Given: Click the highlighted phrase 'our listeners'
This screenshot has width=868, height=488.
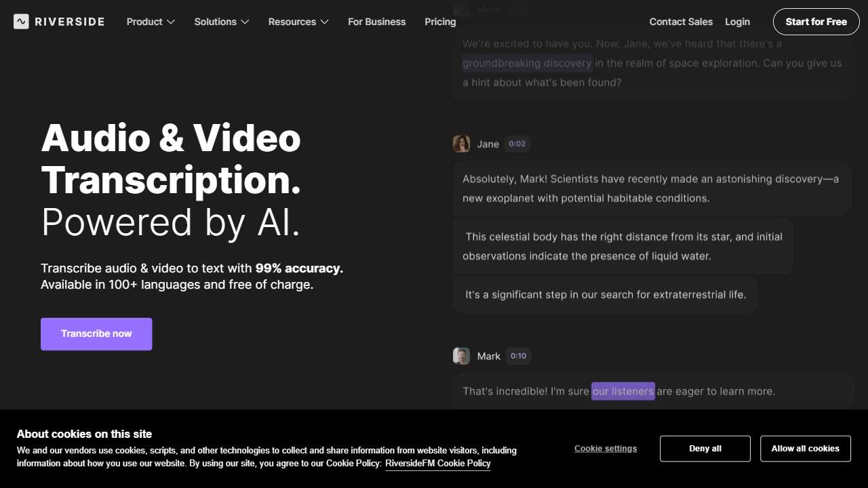Looking at the screenshot, I should [x=623, y=391].
